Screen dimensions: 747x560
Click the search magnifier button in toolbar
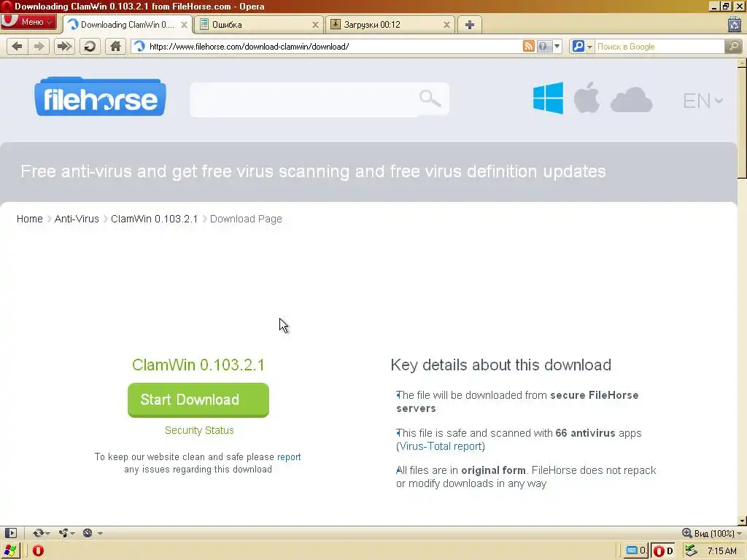click(734, 46)
